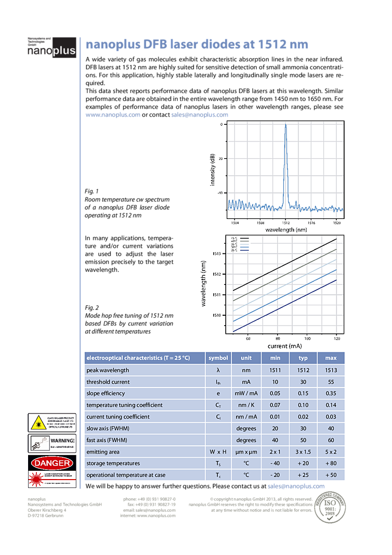Select the 'peak wavelength' table row label

pos(108,370)
